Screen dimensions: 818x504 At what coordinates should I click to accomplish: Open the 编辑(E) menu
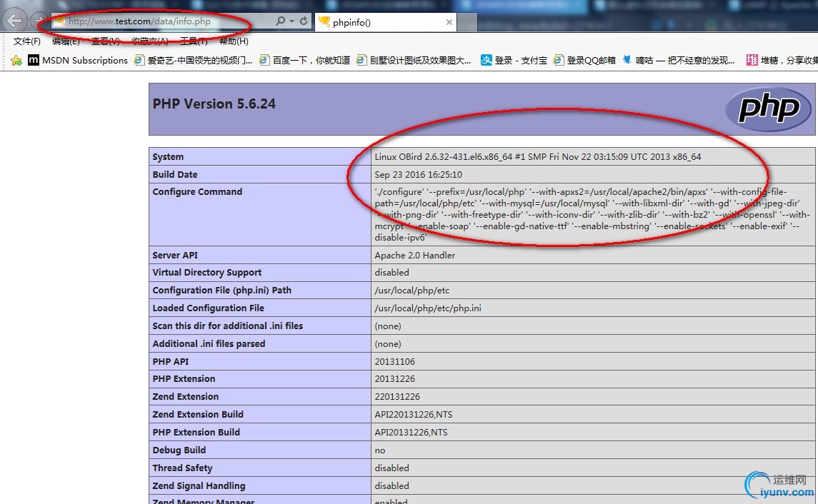point(66,41)
